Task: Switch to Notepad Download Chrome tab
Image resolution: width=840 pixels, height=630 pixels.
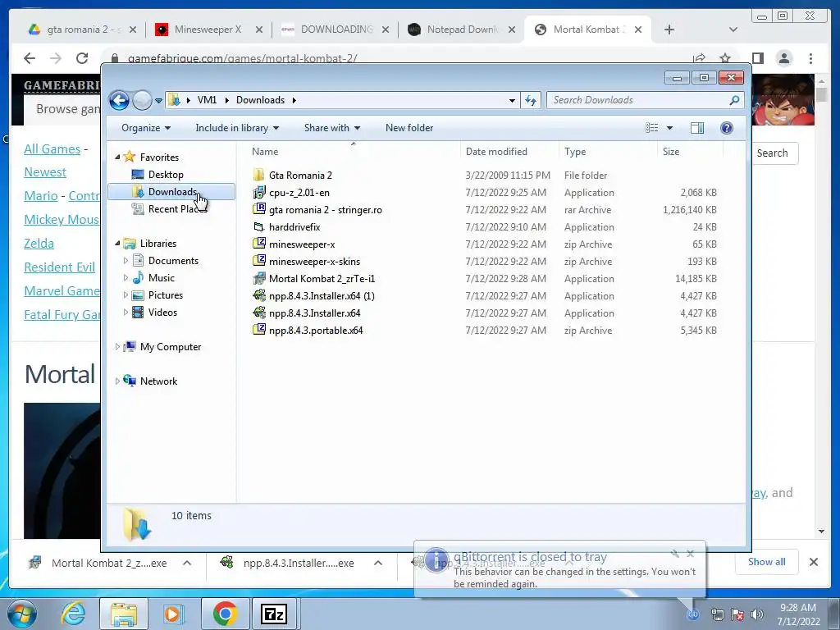Action: pos(463,30)
